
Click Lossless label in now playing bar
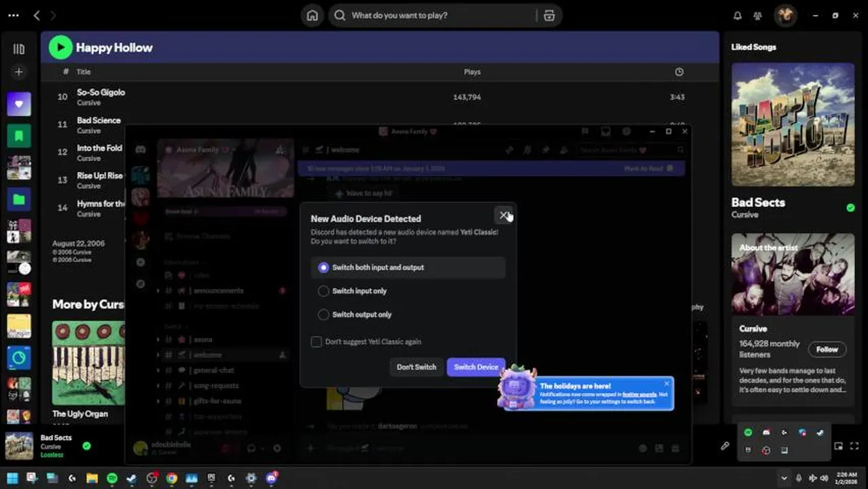tap(52, 455)
